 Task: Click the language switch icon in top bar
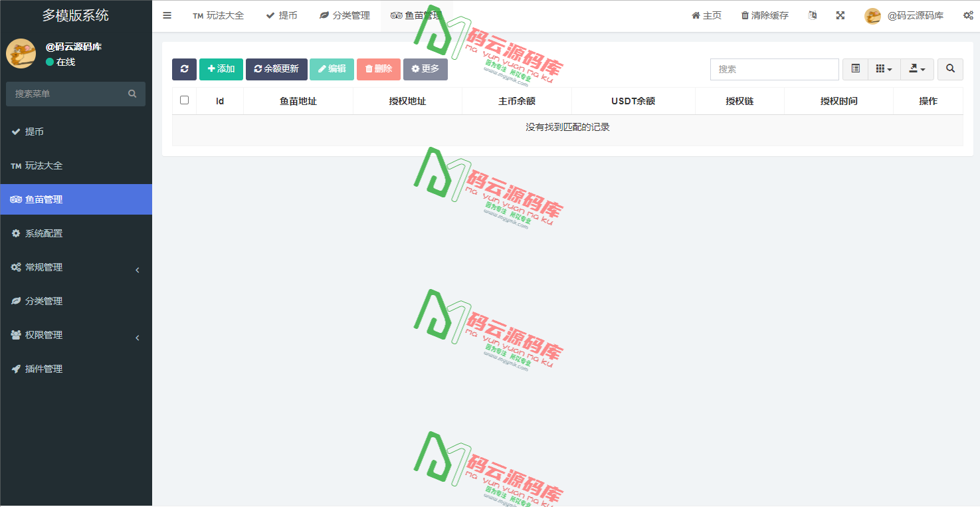[812, 14]
